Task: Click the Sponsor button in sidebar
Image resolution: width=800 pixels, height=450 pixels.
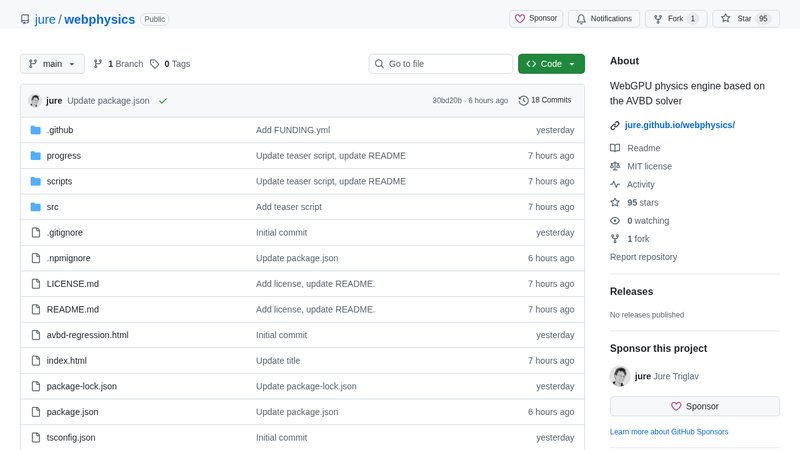Action: tap(694, 406)
